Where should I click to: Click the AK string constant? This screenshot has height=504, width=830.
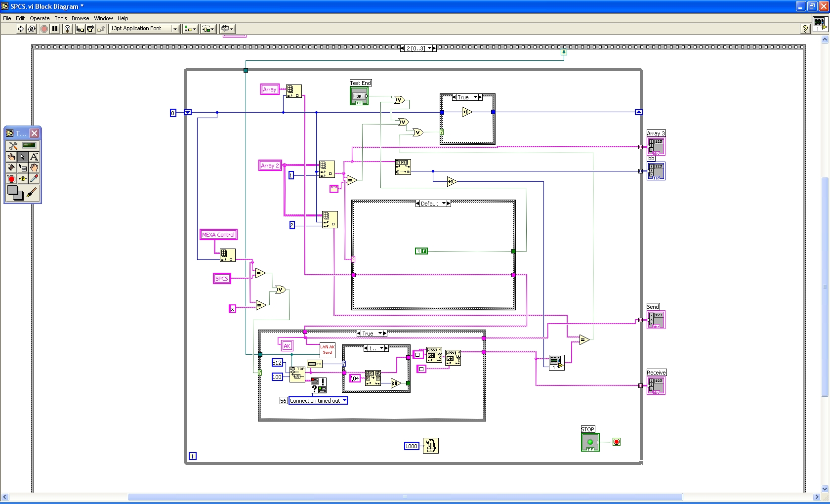point(287,346)
